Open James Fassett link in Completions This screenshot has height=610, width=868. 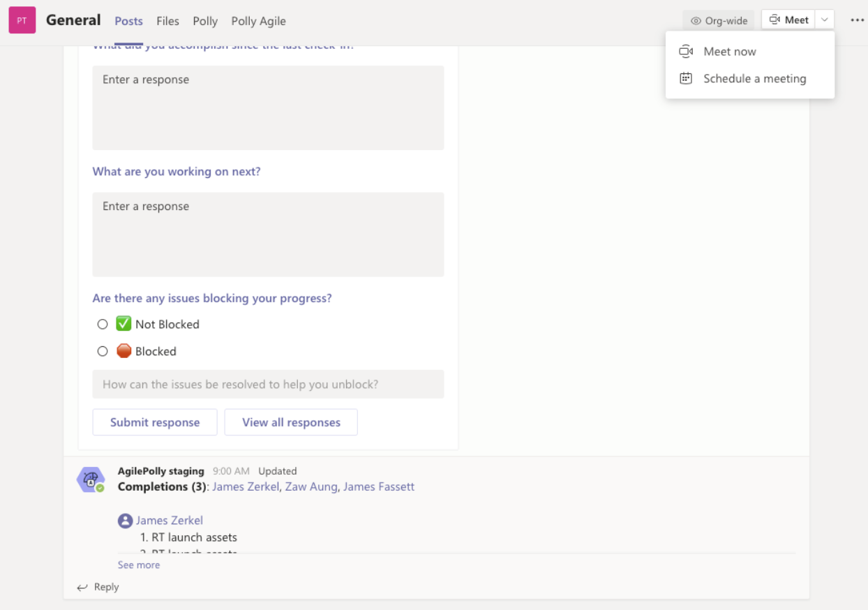point(379,487)
